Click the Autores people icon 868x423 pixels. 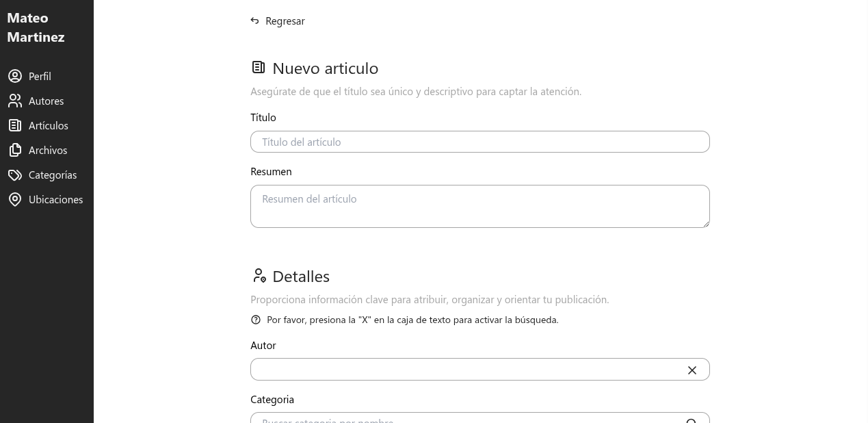point(15,101)
